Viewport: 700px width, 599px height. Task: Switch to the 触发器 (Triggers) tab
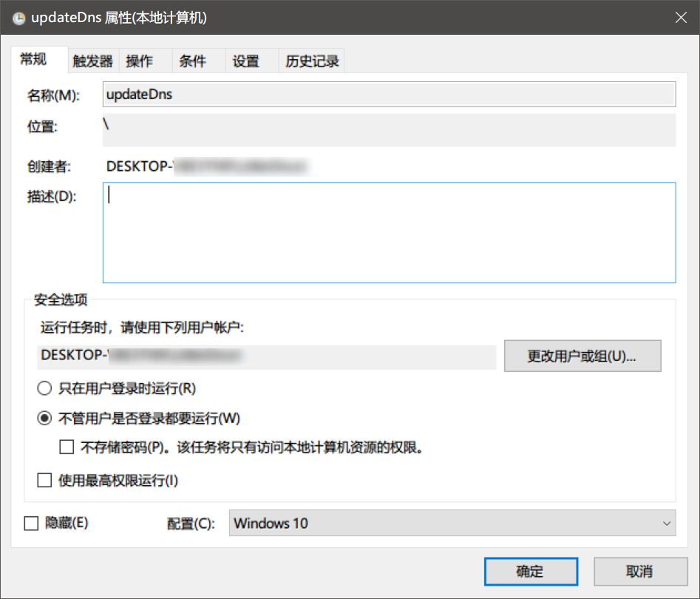pyautogui.click(x=92, y=61)
